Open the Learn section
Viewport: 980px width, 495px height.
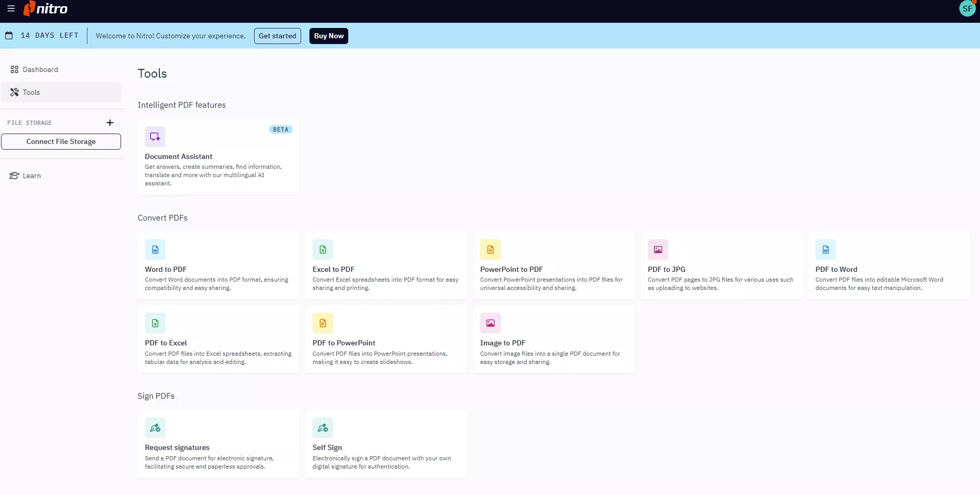[x=61, y=176]
